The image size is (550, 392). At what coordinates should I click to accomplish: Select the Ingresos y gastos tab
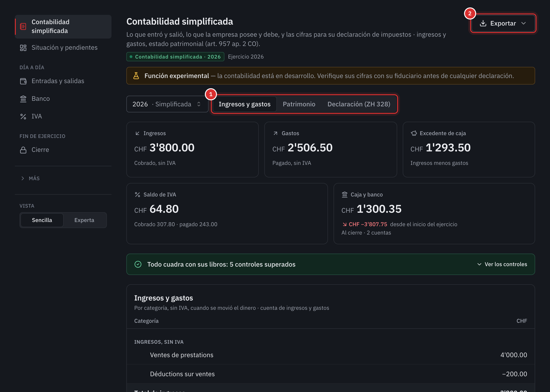[245, 104]
